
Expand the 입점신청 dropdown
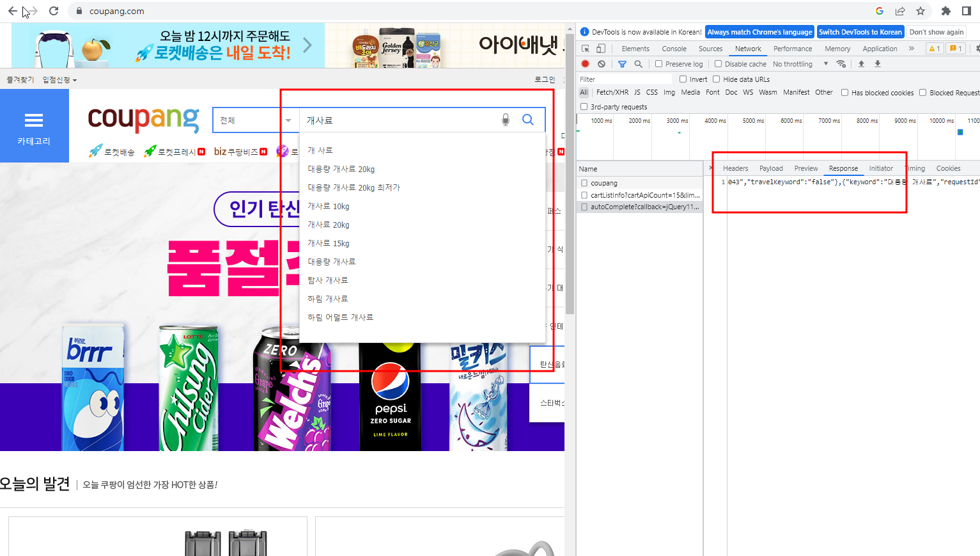coord(59,80)
